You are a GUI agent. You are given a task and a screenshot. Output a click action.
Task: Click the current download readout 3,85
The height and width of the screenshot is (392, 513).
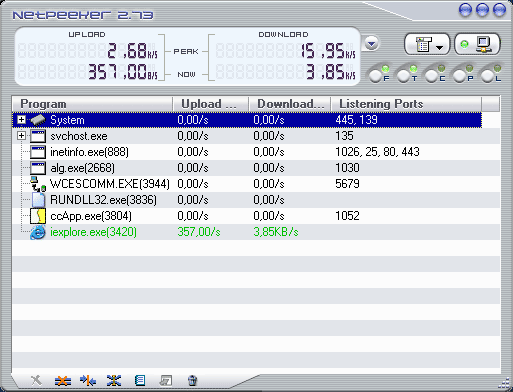(x=331, y=72)
